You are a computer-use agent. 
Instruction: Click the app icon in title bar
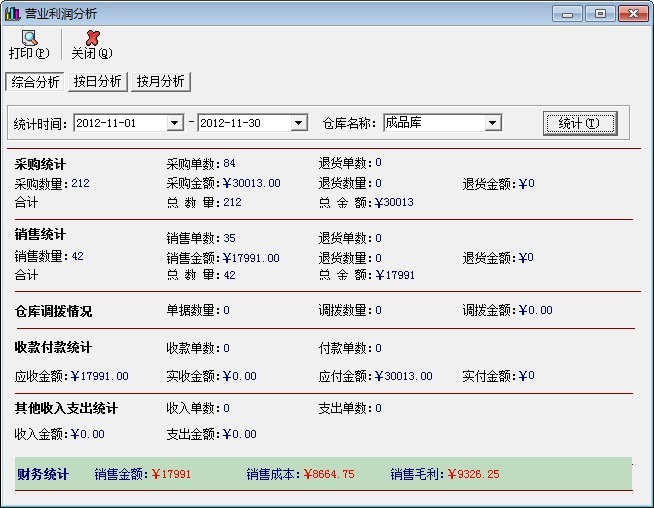pyautogui.click(x=13, y=13)
